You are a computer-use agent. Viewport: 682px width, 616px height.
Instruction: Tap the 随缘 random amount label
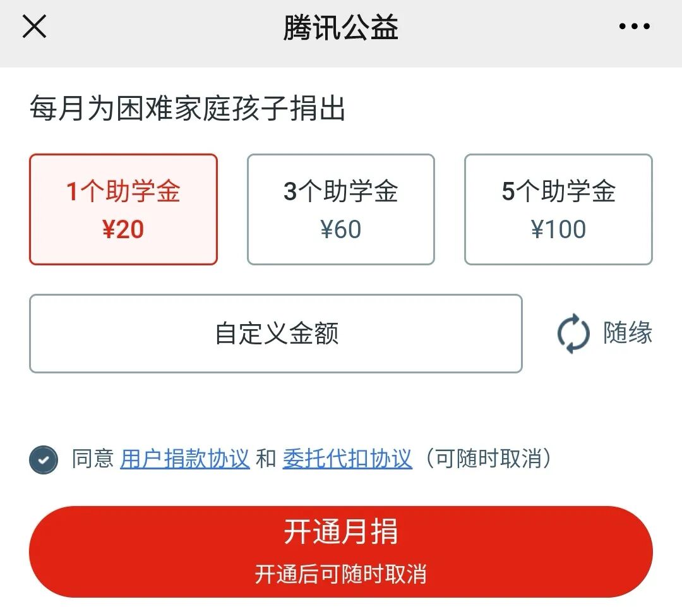627,333
